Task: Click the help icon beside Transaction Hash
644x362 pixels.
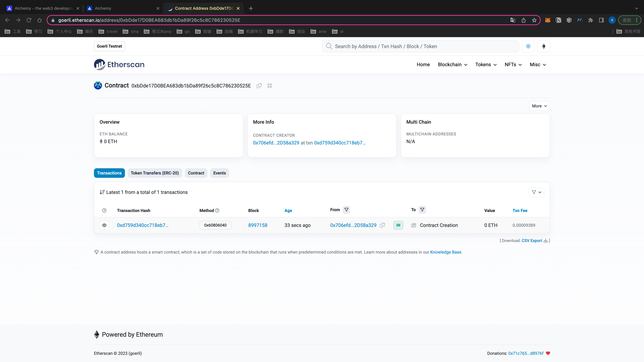Action: (104, 210)
